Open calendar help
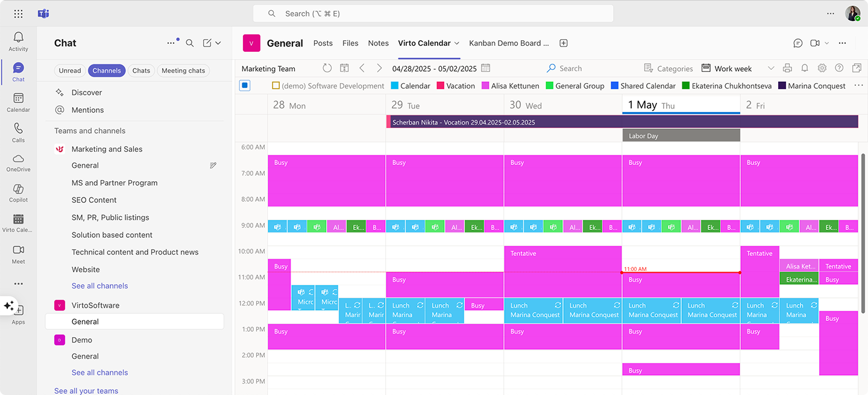Image resolution: width=868 pixels, height=395 pixels. click(839, 68)
